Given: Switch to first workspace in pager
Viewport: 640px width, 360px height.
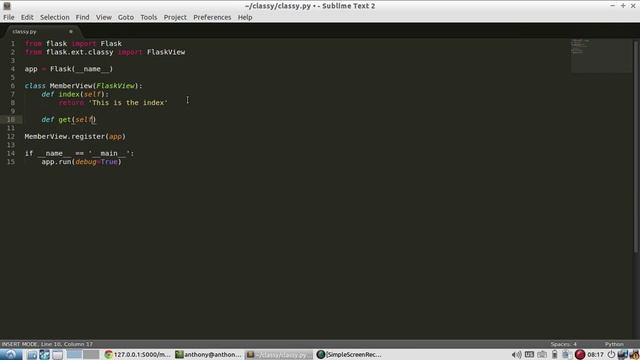Looking at the screenshot, I should point(74,355).
